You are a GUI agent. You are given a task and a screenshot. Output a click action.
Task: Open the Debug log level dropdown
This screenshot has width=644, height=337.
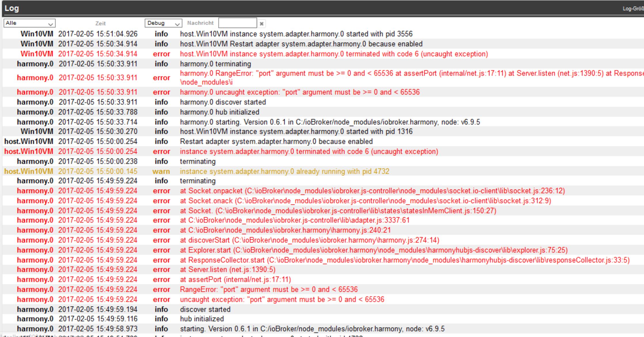163,23
